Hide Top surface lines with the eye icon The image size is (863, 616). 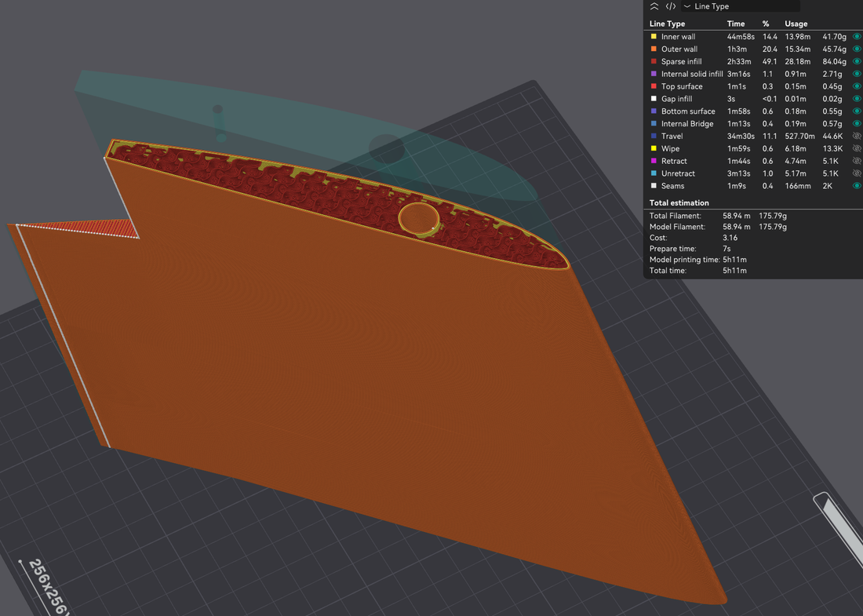(857, 86)
